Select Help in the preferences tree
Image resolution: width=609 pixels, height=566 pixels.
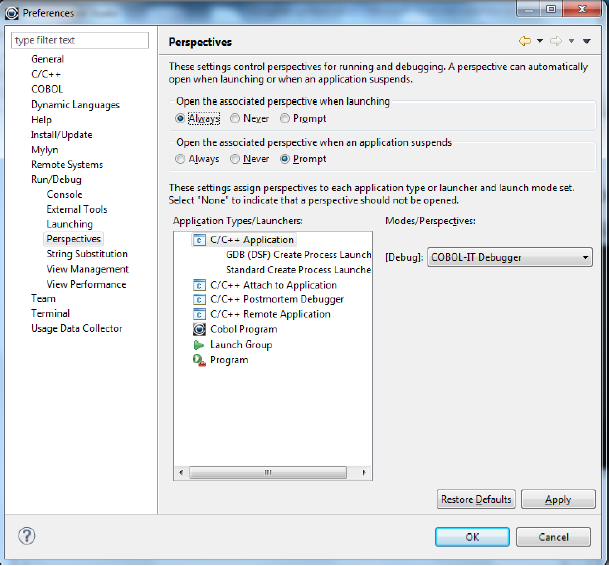pyautogui.click(x=41, y=120)
